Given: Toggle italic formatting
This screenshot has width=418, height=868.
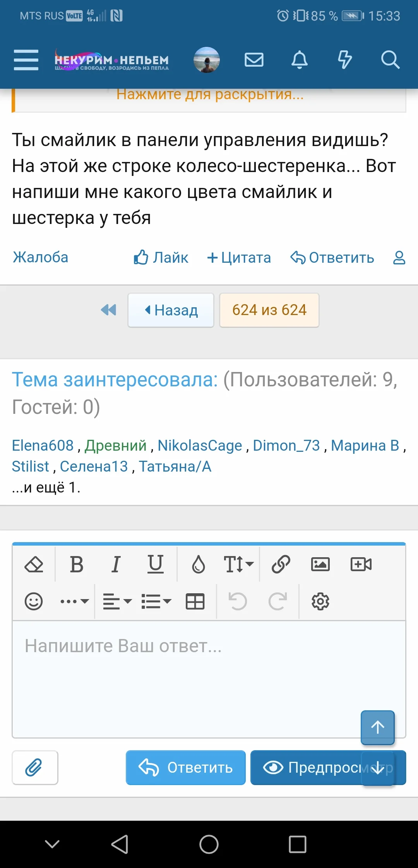Looking at the screenshot, I should [116, 564].
